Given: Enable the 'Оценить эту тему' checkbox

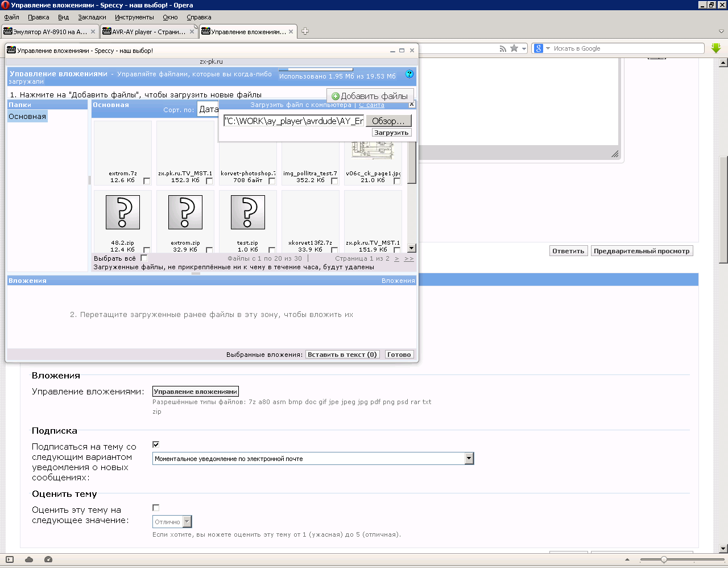Looking at the screenshot, I should click(x=156, y=508).
